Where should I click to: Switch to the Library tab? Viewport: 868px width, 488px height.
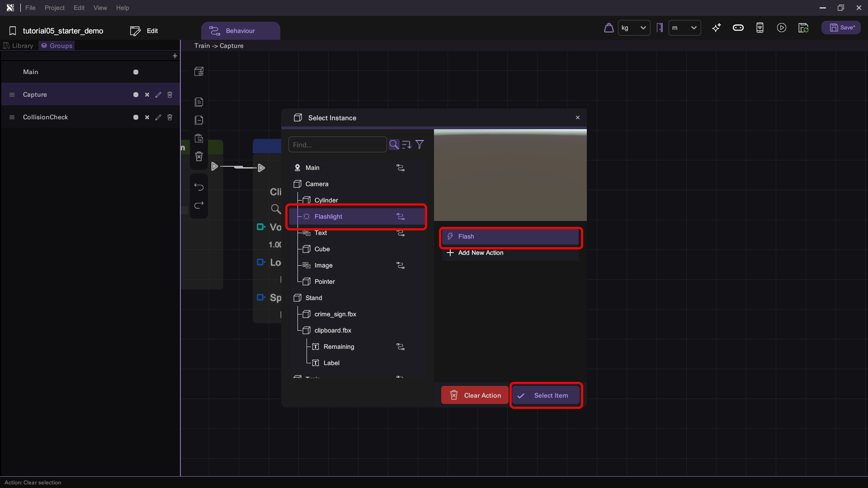[19, 46]
